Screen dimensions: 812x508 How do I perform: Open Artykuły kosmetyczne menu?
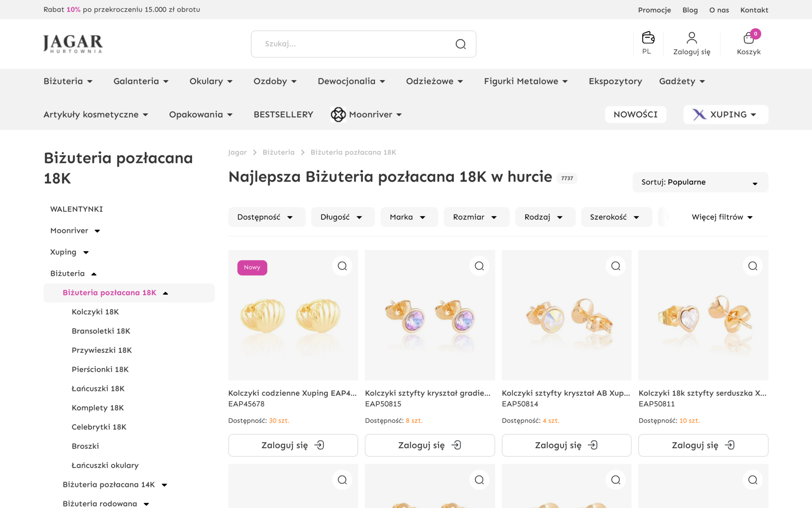click(x=96, y=115)
